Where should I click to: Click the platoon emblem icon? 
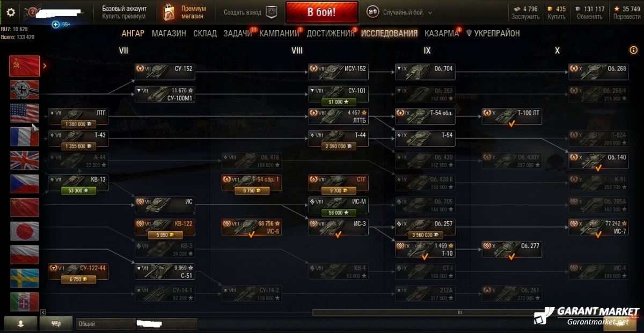[272, 12]
